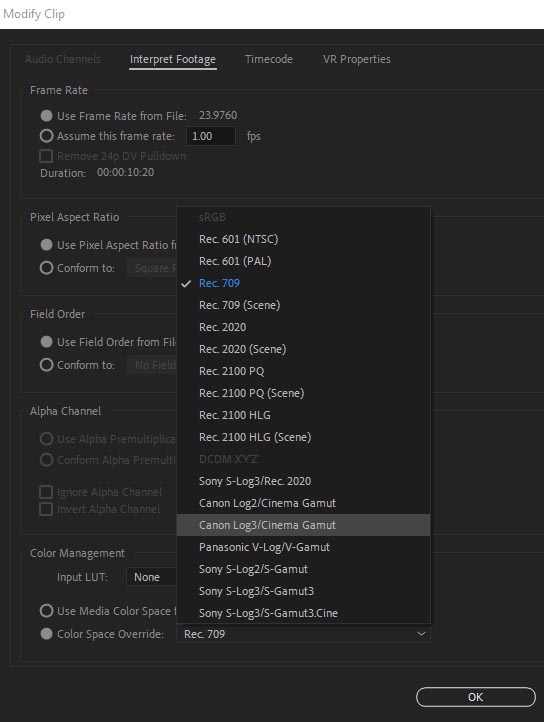This screenshot has height=722, width=544.
Task: Choose Rec. 2100 HLG (Scene)
Action: click(304, 437)
